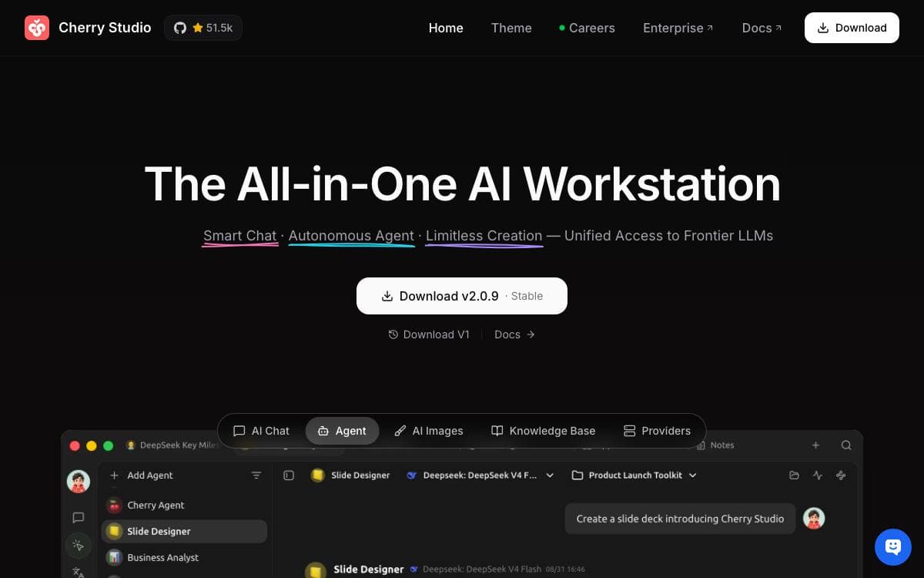The height and width of the screenshot is (578, 924).
Task: Click the agent list filter icon
Action: [x=256, y=476]
